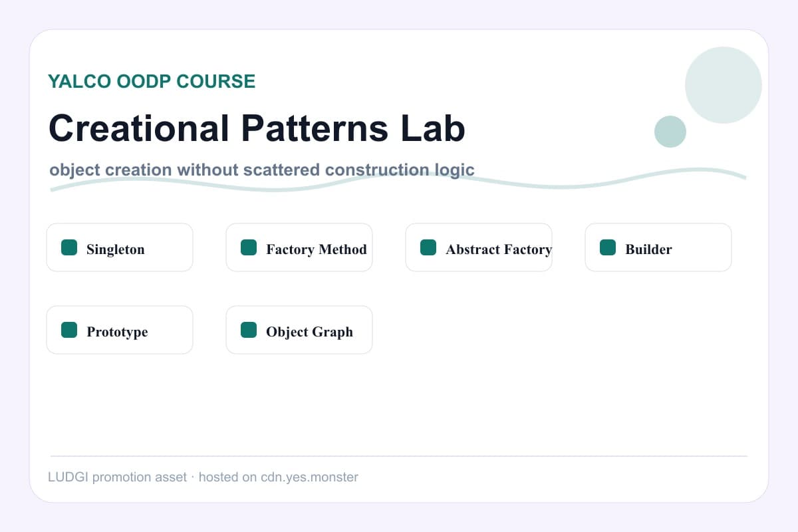Image resolution: width=798 pixels, height=532 pixels.
Task: Click the teal square icon beside Builder
Action: (608, 247)
